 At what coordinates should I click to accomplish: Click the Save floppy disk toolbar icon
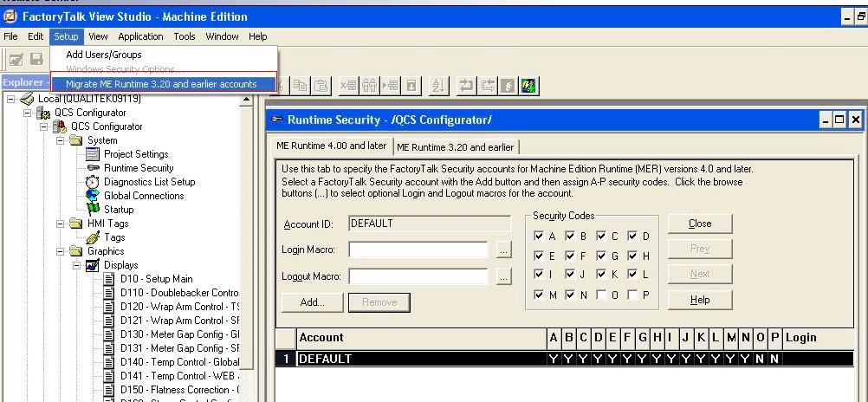(x=36, y=59)
